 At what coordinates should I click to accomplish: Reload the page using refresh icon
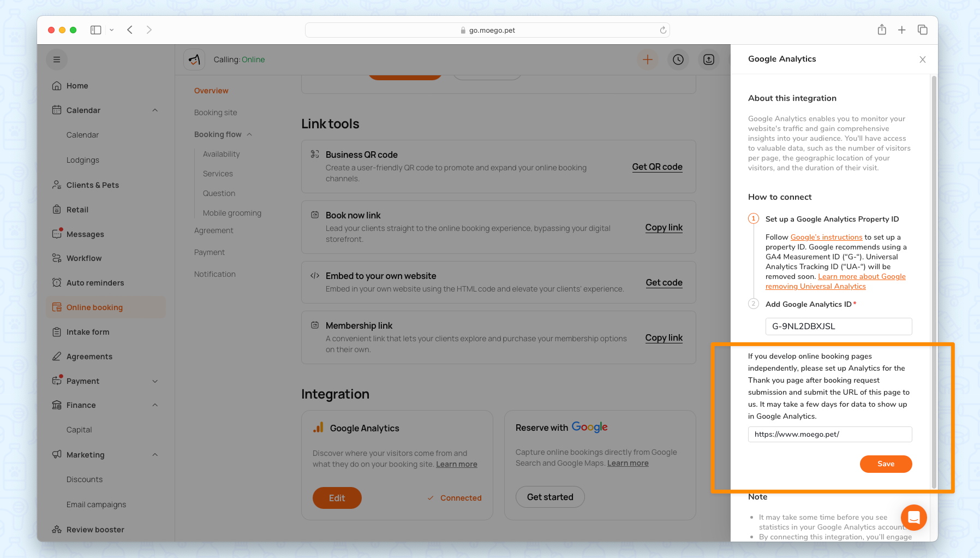(x=663, y=30)
